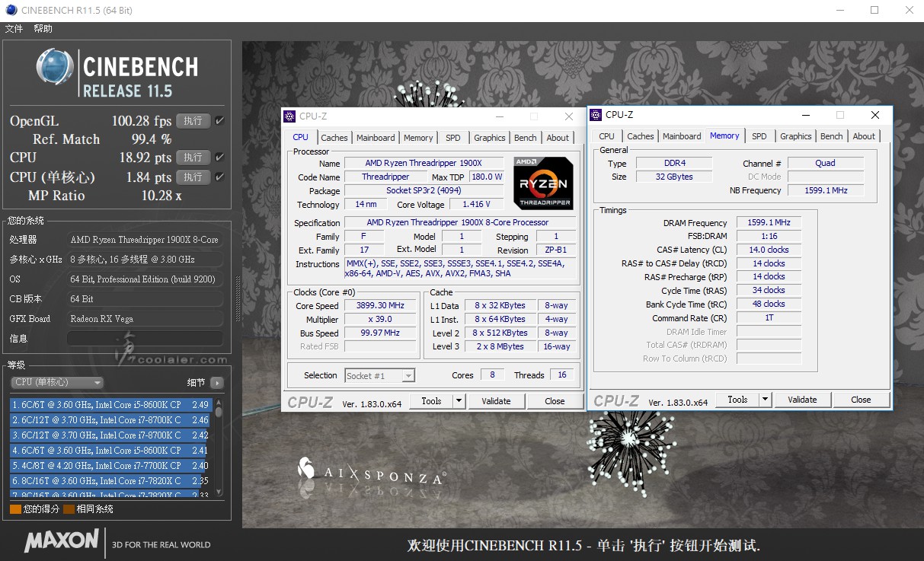The height and width of the screenshot is (561, 924).
Task: Open the Socket #1 selection dropdown
Action: [379, 375]
